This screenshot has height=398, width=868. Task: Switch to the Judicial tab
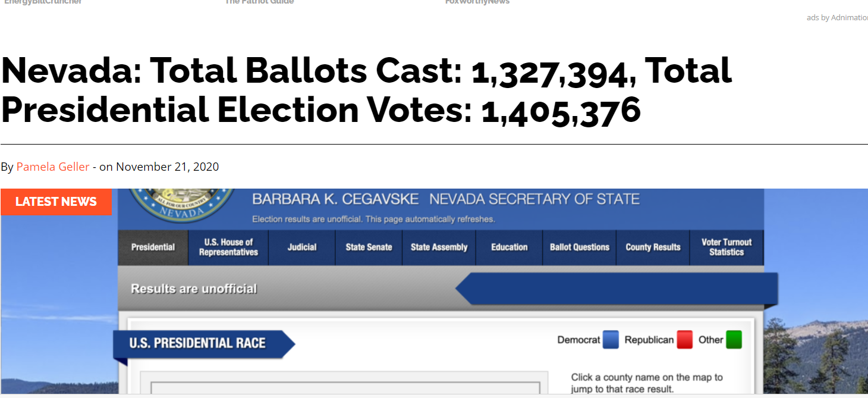pos(302,247)
